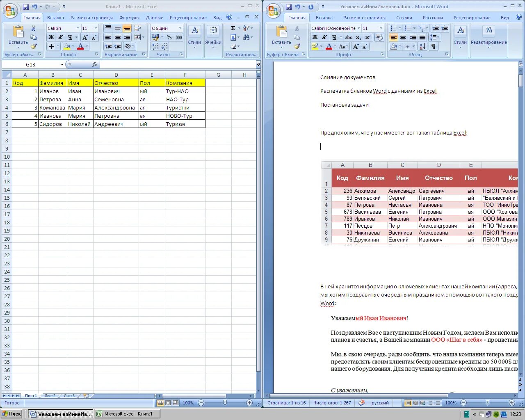Toggle Bold (Ж) in Excel ribbon
This screenshot has height=420, width=525.
point(51,37)
